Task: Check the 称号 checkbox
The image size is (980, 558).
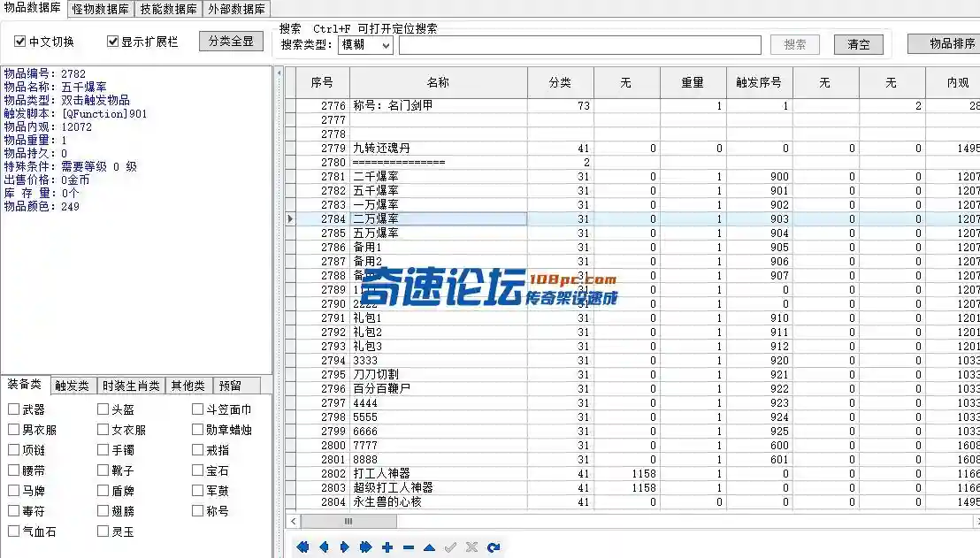Action: 197,510
